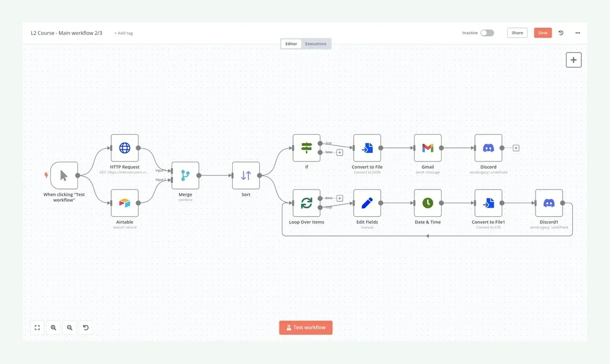Image resolution: width=610 pixels, height=364 pixels.
Task: Select the Discord1 node
Action: pos(549,203)
